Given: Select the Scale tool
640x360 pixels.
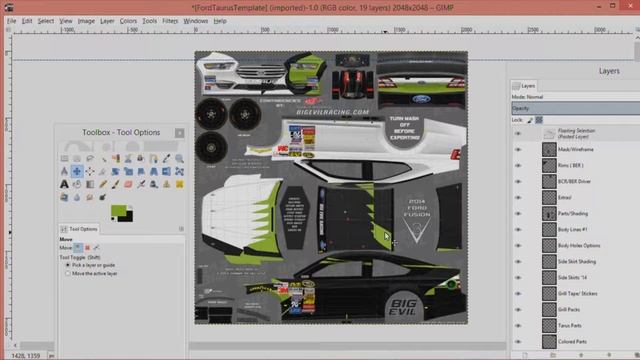Looking at the screenshot, I should coord(128,171).
